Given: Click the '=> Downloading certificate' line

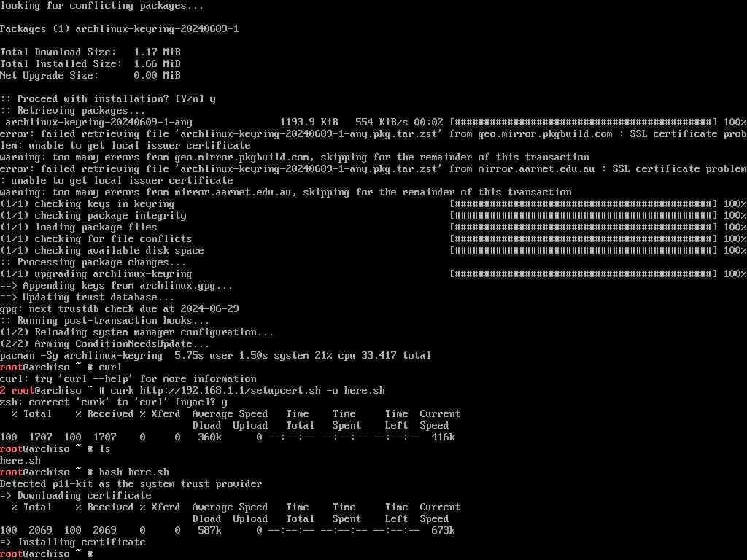Looking at the screenshot, I should point(76,495).
